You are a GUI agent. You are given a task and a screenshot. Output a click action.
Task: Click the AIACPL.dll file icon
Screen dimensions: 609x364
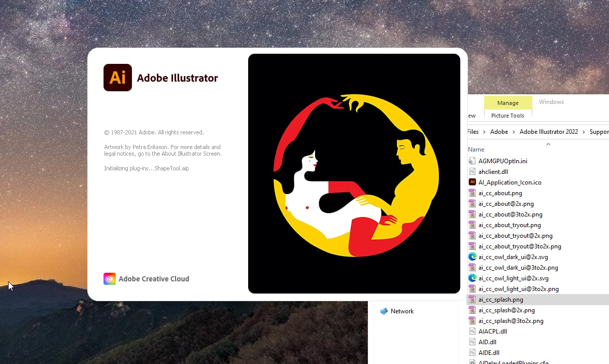tap(472, 332)
